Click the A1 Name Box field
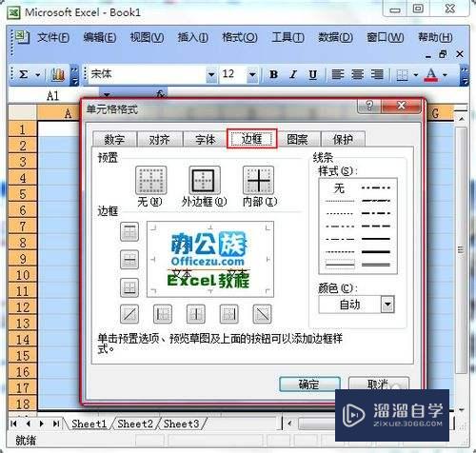The image size is (476, 453). 53,95
